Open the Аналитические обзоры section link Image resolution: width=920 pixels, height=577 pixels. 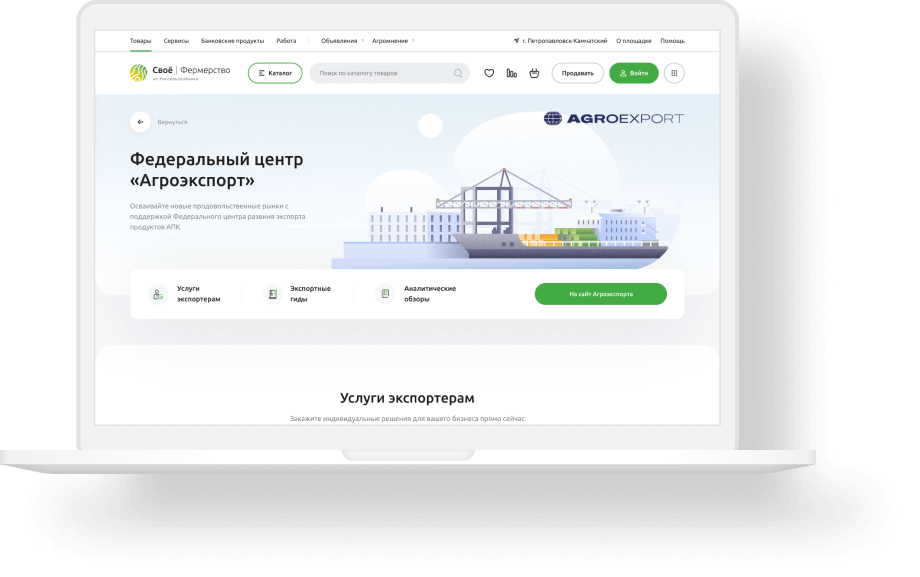[429, 294]
